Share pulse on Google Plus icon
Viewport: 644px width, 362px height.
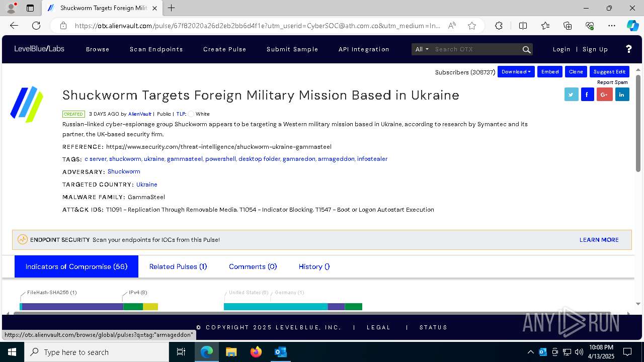604,94
